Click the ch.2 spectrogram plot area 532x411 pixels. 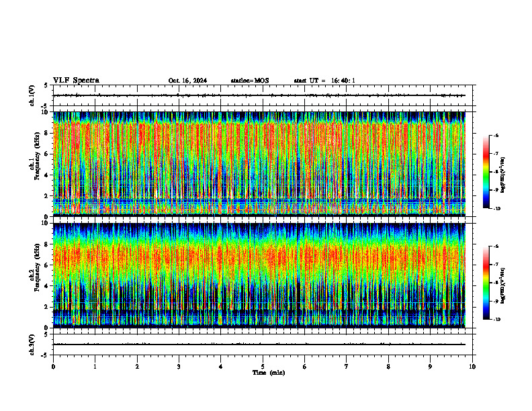(259, 275)
